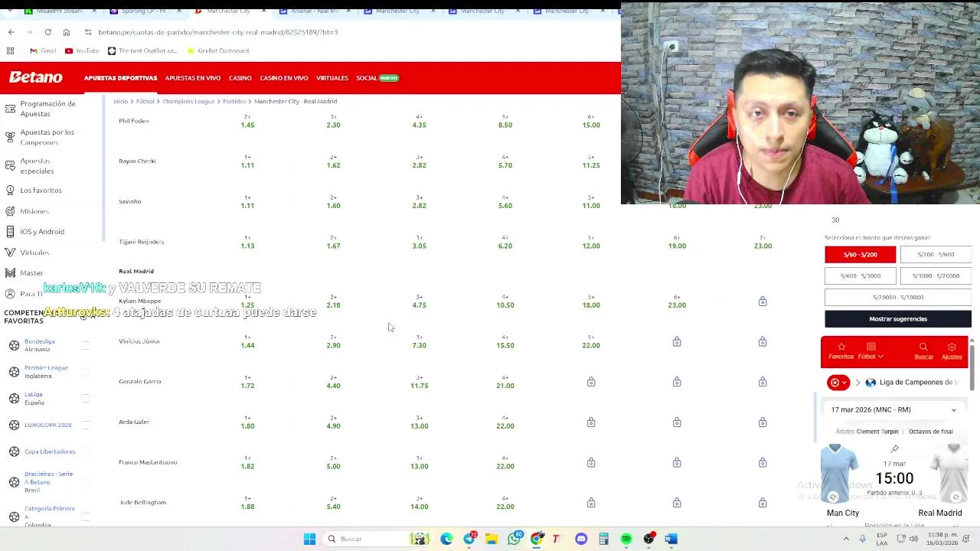Click the browser home icon

click(67, 32)
